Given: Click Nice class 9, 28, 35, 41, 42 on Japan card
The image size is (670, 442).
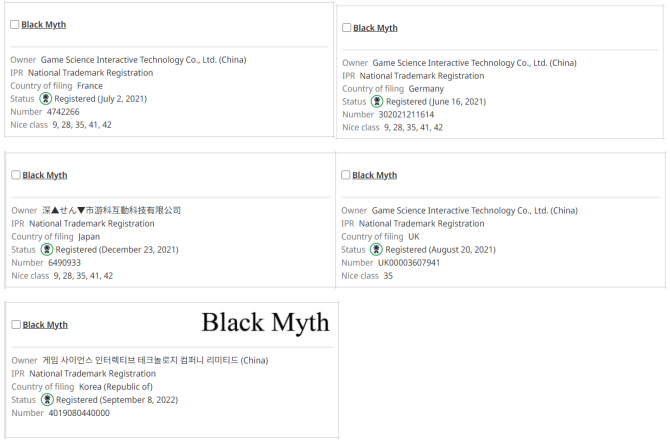Looking at the screenshot, I should [x=83, y=276].
